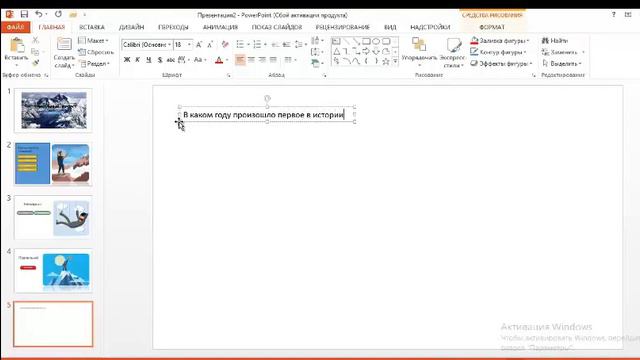The width and height of the screenshot is (640, 360).
Task: Toggle underline Ч formatting
Action: [x=149, y=60]
